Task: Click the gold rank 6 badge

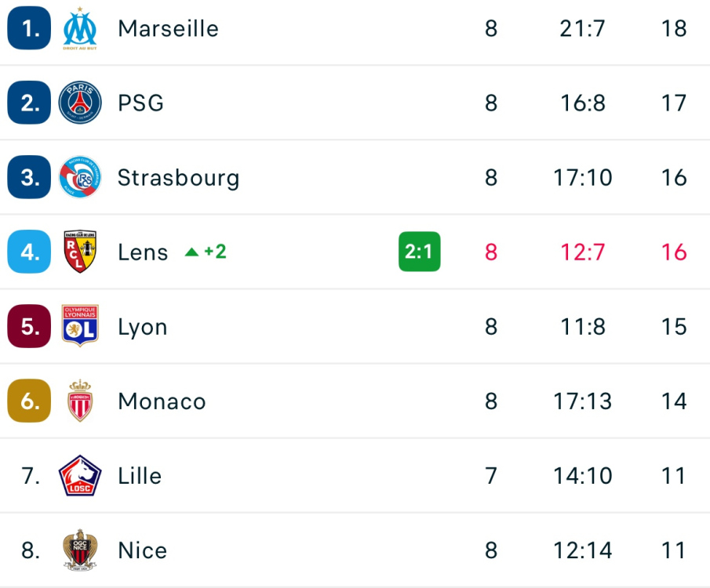Action: 30,401
